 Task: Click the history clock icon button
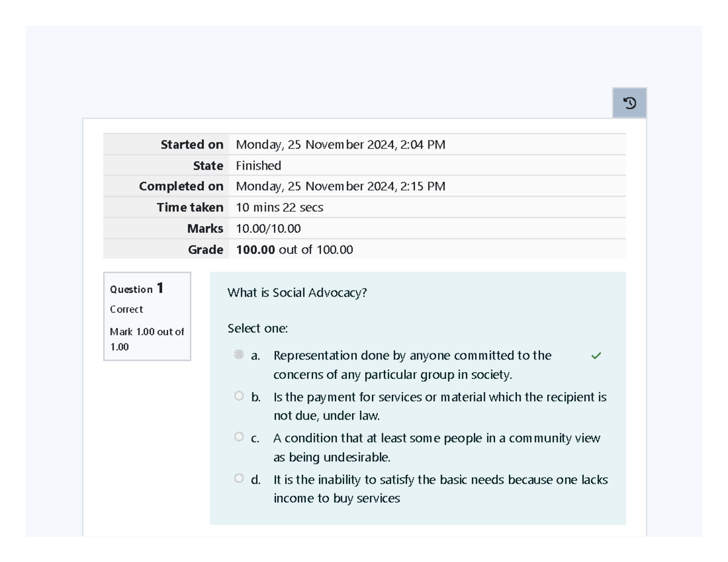[630, 104]
